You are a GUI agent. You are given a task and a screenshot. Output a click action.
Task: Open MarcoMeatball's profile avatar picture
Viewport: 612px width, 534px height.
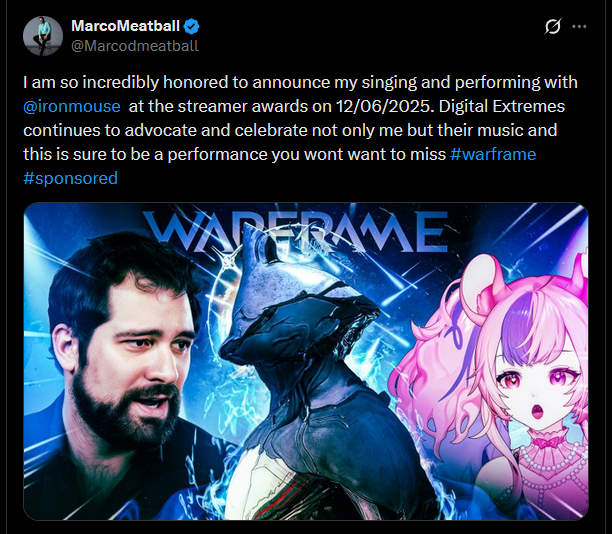[x=43, y=36]
